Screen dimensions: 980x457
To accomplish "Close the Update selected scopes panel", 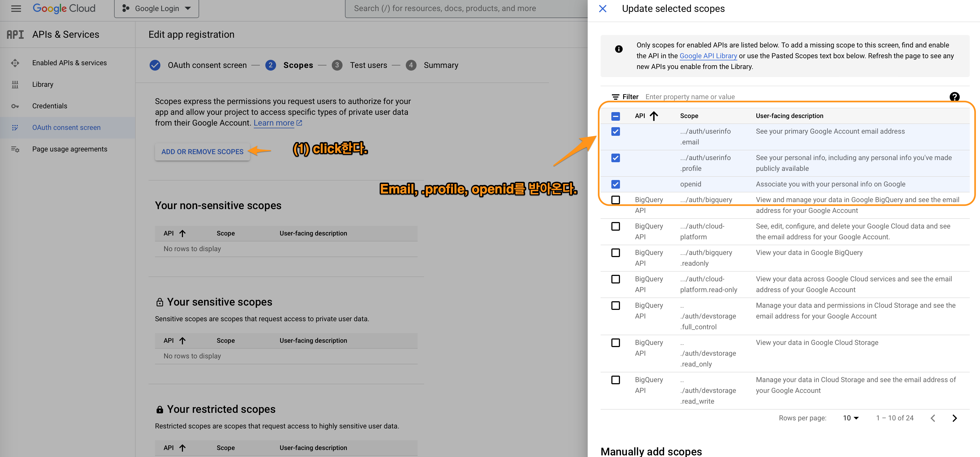I will (602, 8).
